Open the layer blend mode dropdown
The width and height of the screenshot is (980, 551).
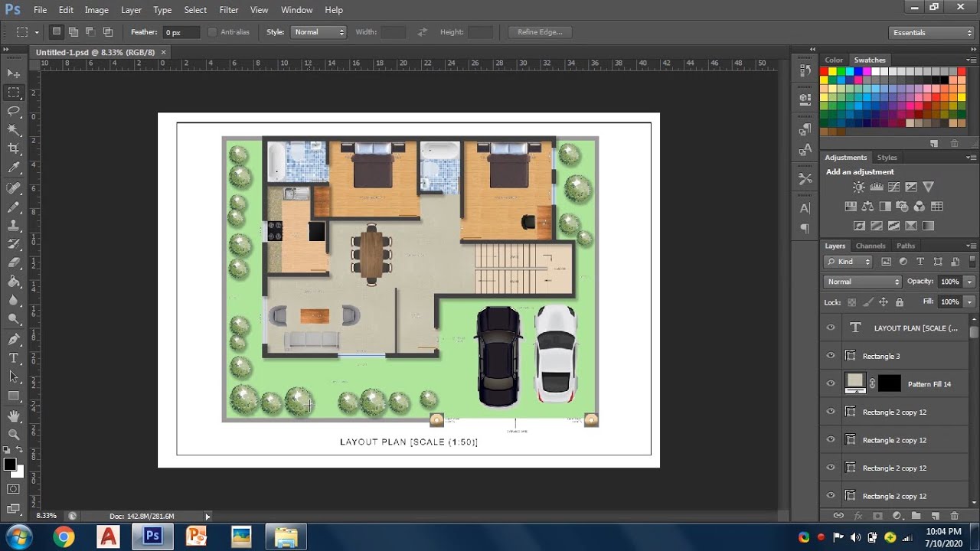(x=864, y=282)
